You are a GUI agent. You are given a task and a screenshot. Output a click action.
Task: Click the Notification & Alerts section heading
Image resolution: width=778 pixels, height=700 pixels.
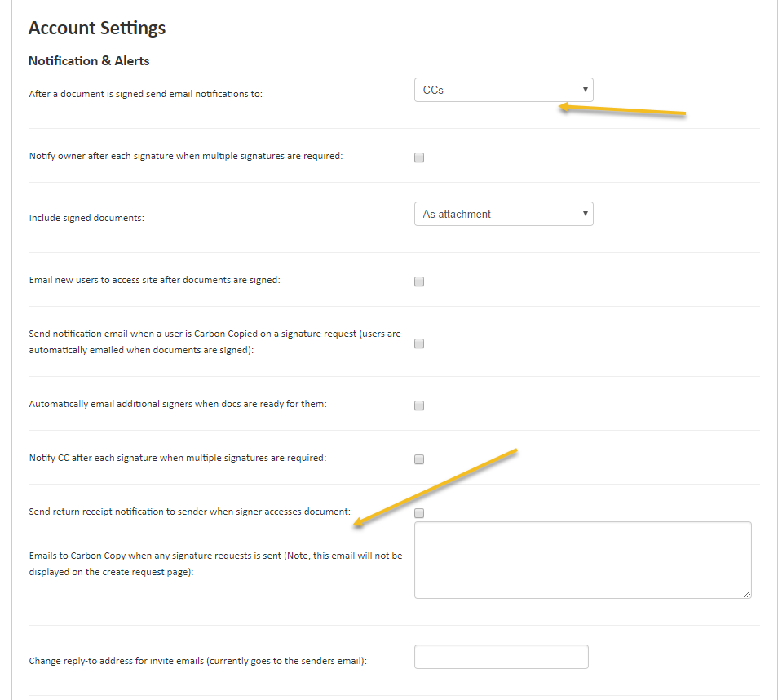89,61
